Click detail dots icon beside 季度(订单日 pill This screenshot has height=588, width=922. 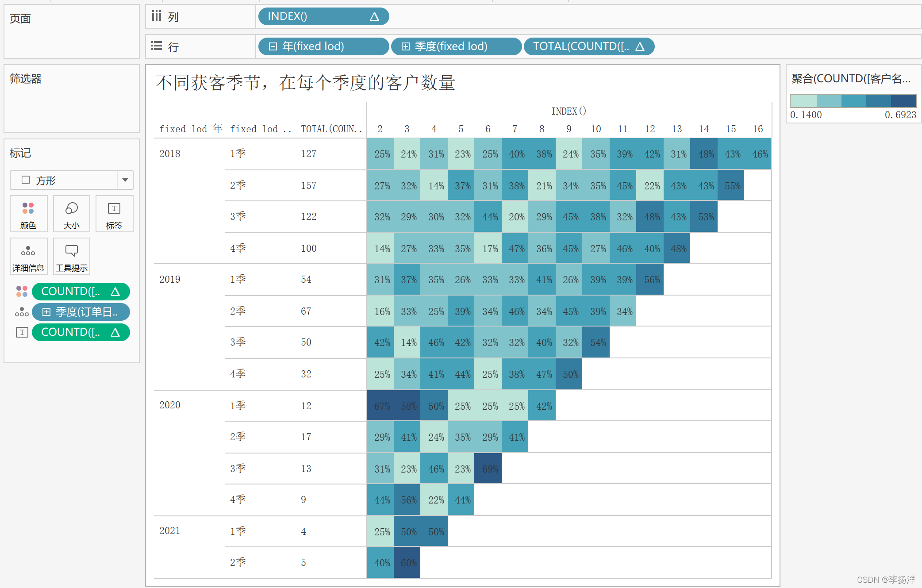pyautogui.click(x=22, y=312)
